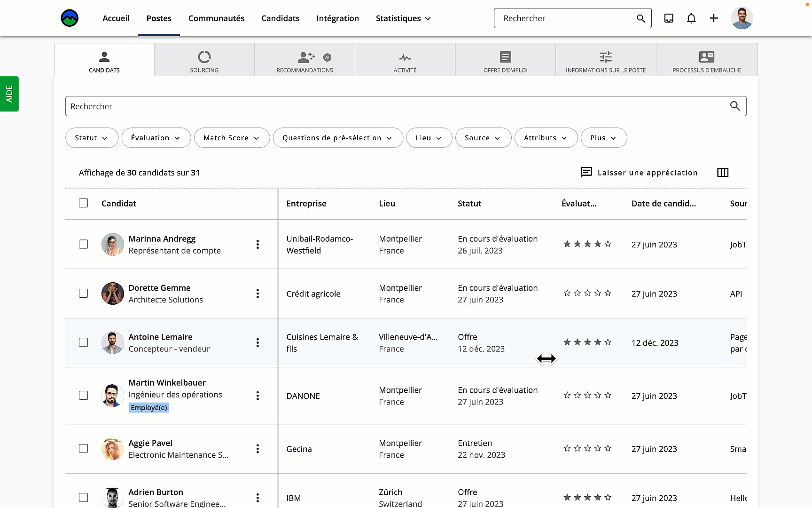Image resolution: width=812 pixels, height=508 pixels.
Task: Open the Statut filter dropdown
Action: (92, 137)
